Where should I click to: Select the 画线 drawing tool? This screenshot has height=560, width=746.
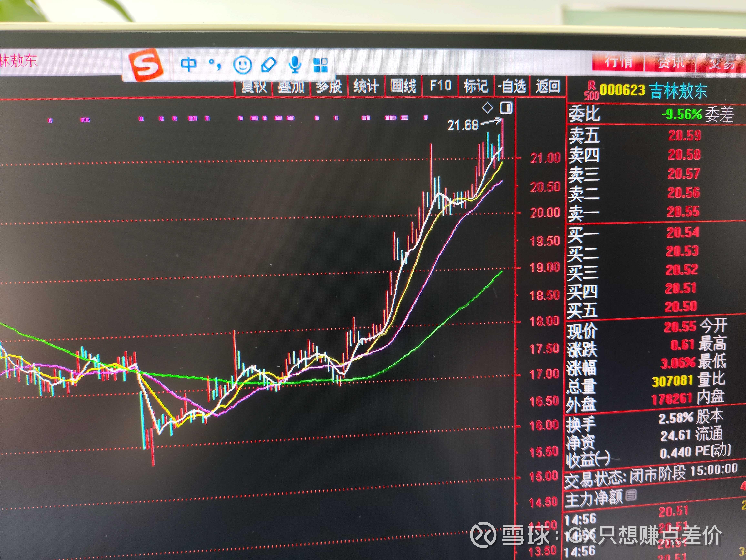[403, 86]
